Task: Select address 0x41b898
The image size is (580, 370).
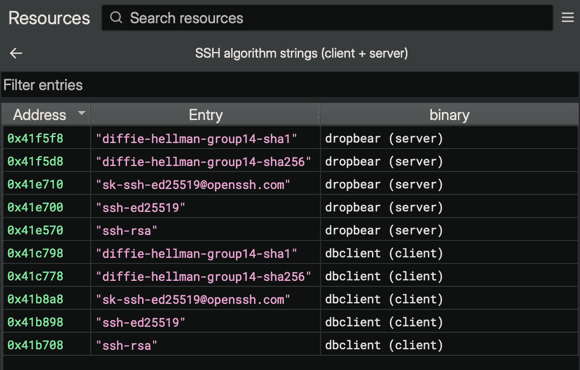Action: coord(36,322)
